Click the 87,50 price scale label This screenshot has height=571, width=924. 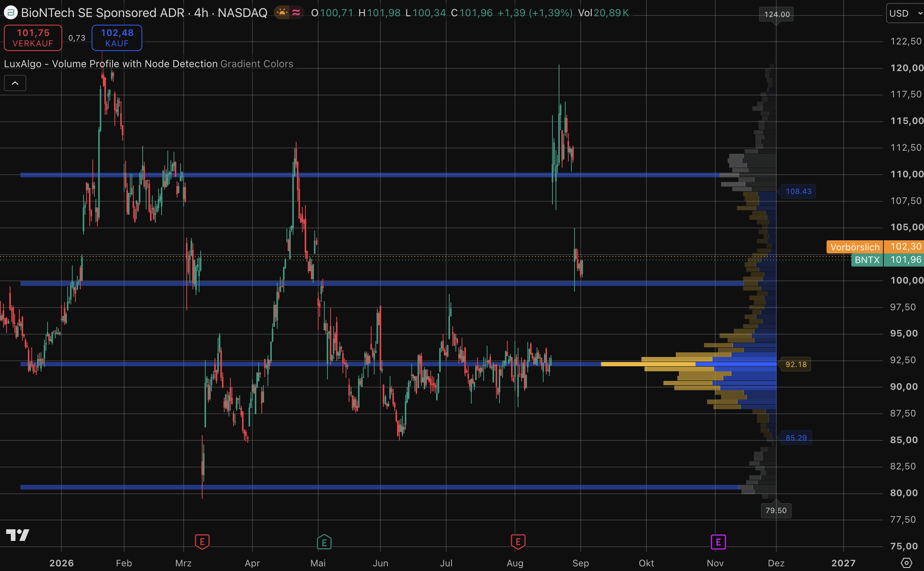(903, 413)
